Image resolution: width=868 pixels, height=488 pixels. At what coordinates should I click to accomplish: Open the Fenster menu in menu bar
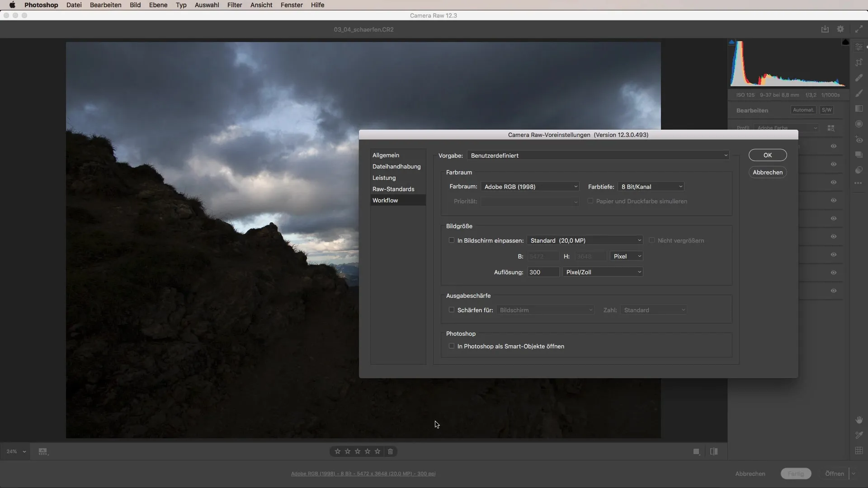pos(292,5)
